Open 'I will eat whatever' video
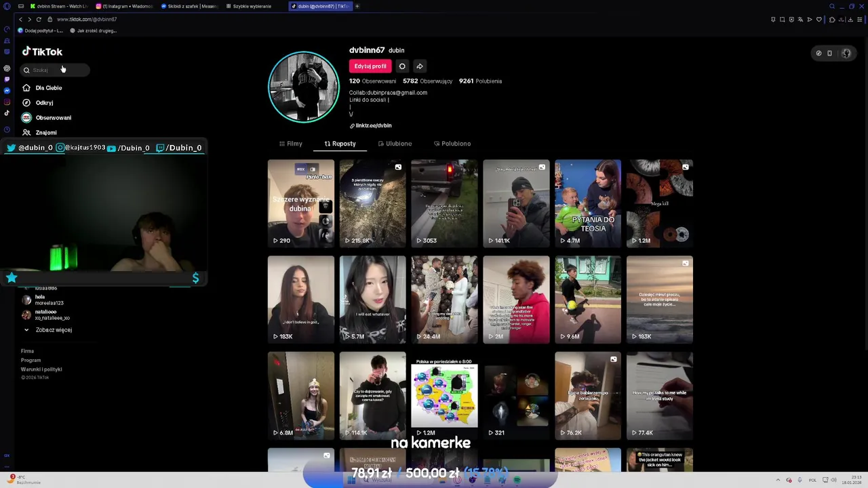 [x=373, y=300]
